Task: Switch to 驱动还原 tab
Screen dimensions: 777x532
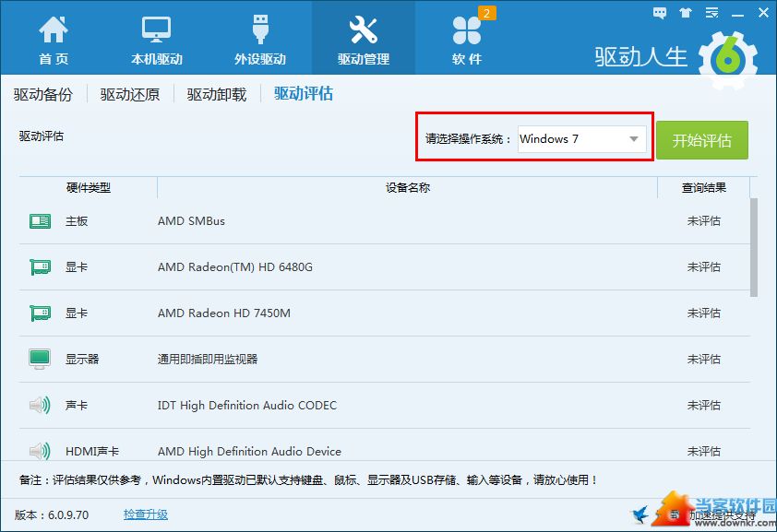Action: (130, 94)
